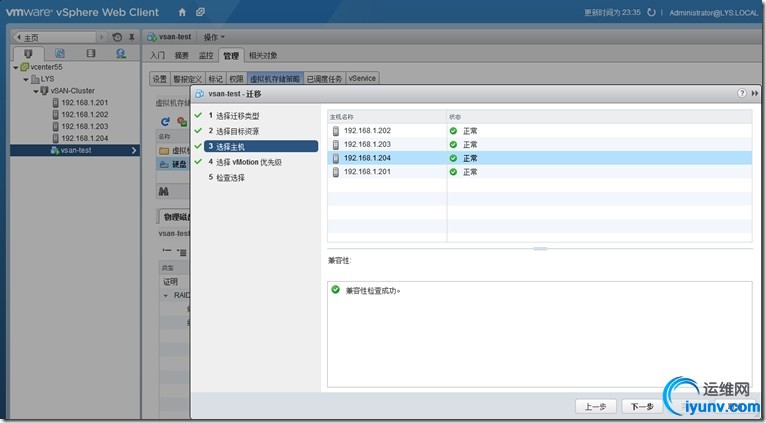Open help in migration dialog
766x423 pixels.
(742, 93)
